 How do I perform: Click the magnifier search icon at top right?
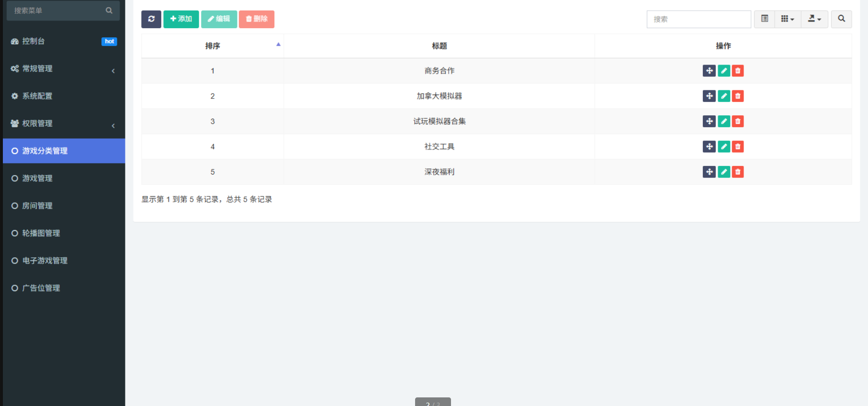pos(841,19)
